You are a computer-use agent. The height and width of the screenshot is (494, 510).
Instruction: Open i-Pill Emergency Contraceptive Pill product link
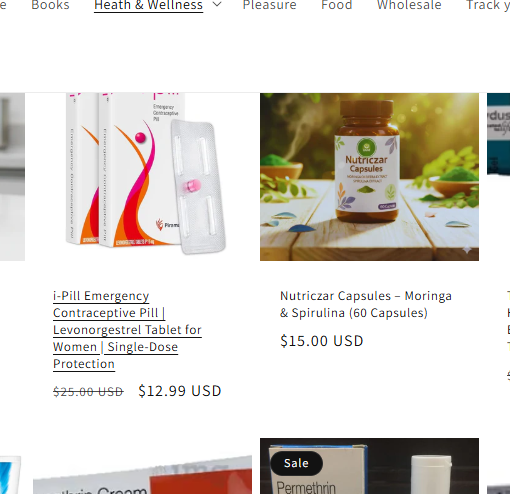pos(127,330)
